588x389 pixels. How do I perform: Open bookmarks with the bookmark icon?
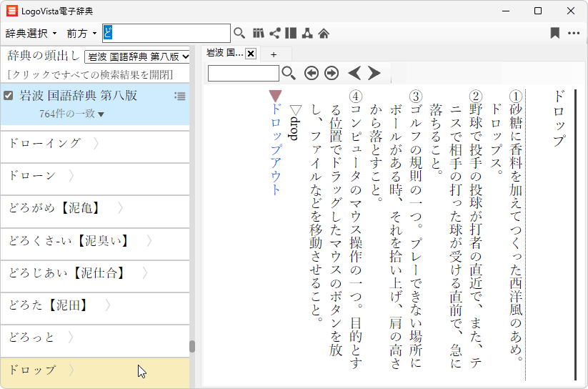point(554,33)
